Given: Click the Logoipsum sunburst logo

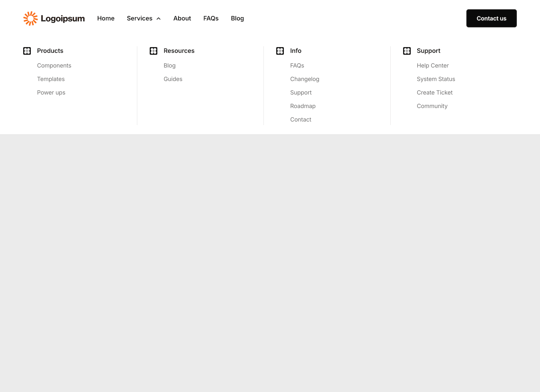Looking at the screenshot, I should tap(30, 19).
